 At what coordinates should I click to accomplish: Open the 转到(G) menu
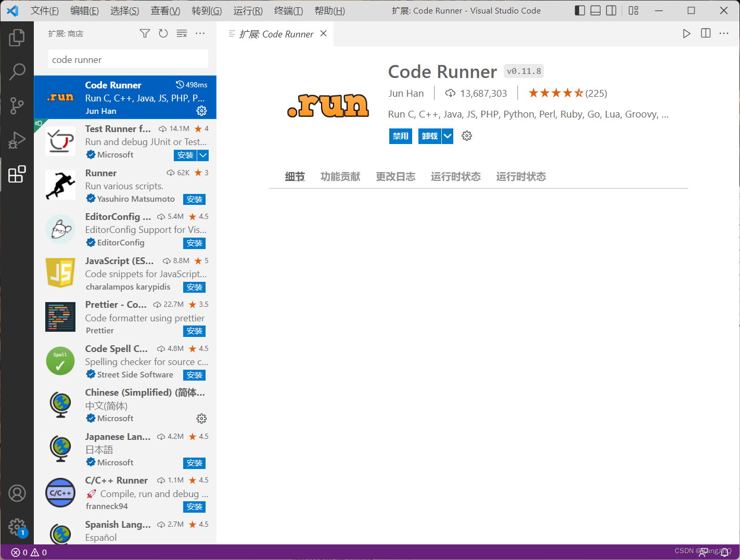(207, 10)
